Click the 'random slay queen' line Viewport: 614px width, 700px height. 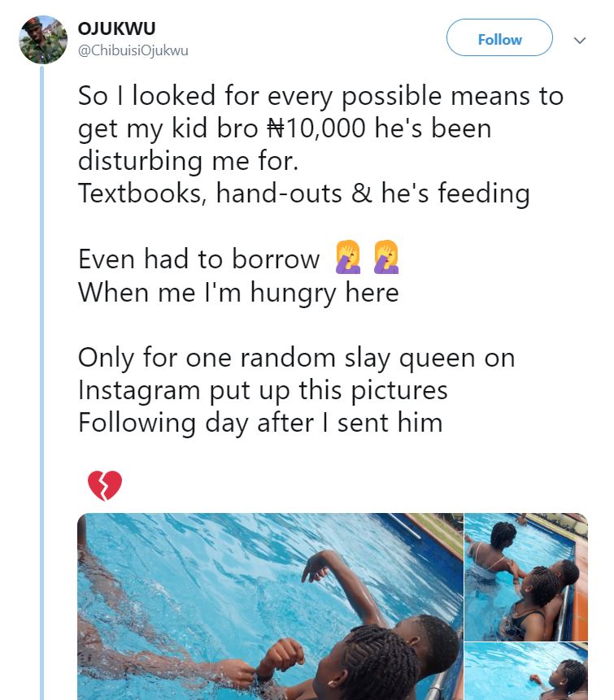[296, 358]
